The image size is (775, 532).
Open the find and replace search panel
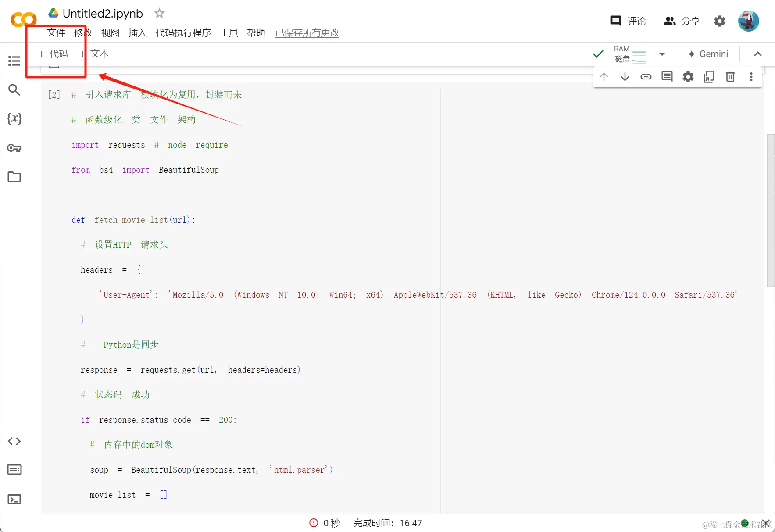tap(14, 89)
